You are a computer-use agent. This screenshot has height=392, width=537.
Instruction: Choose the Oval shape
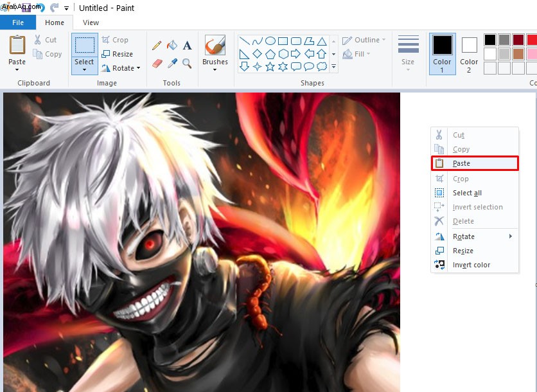[270, 41]
